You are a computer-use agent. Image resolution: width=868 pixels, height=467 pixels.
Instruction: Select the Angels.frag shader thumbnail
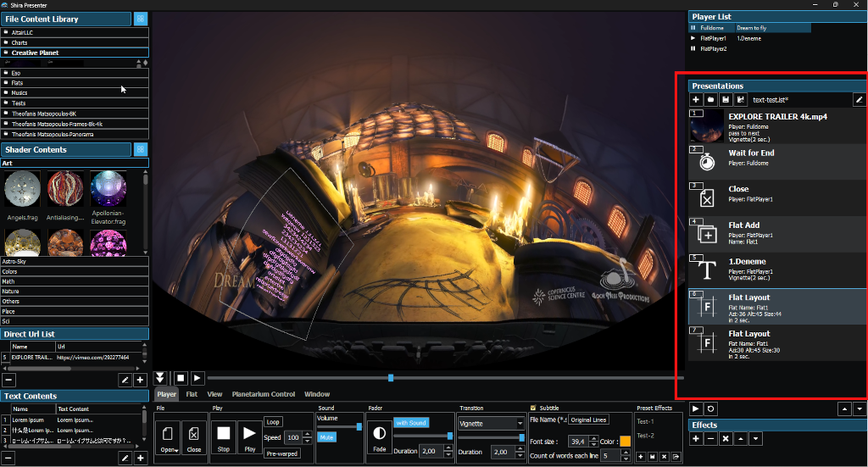point(22,189)
